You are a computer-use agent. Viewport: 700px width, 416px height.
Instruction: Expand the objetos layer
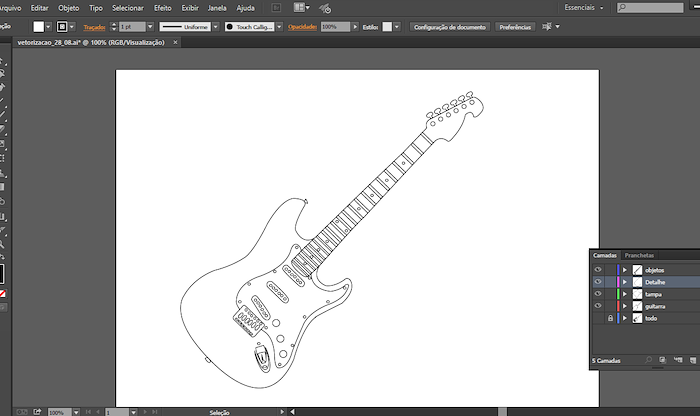(x=625, y=270)
